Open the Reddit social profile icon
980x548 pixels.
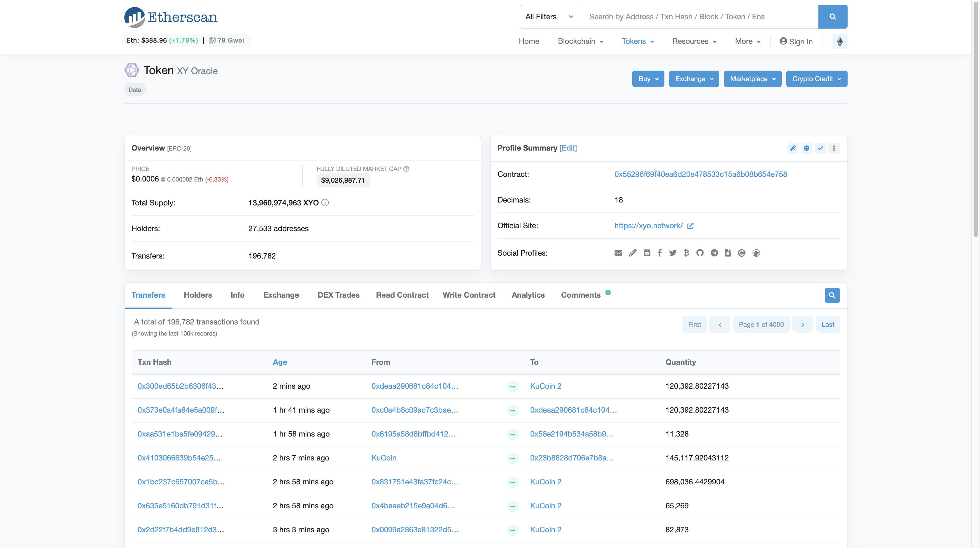pyautogui.click(x=647, y=253)
